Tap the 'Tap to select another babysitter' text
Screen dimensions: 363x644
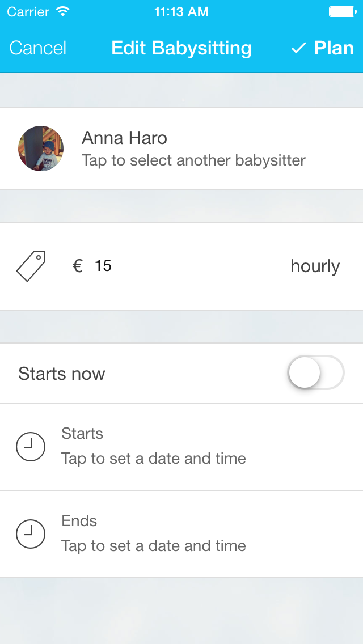click(x=193, y=160)
